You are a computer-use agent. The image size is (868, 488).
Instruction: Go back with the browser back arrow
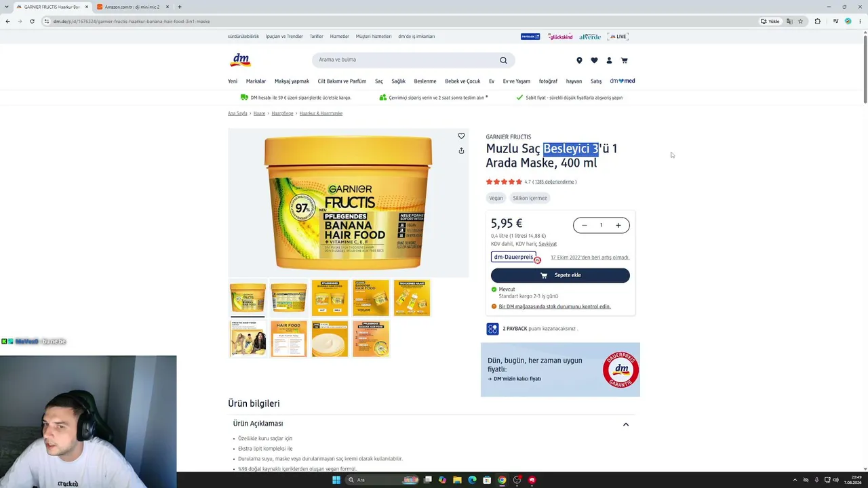7,21
